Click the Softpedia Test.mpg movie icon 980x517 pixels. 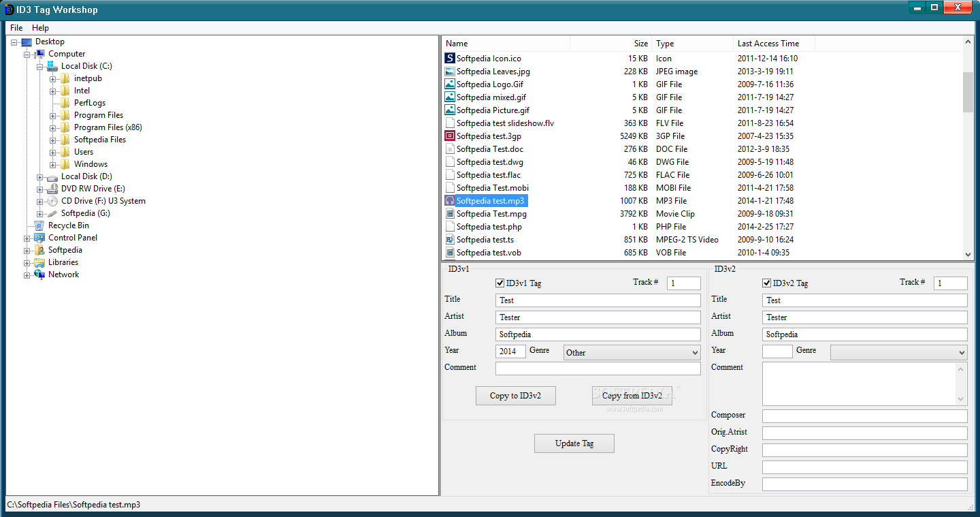click(x=449, y=214)
